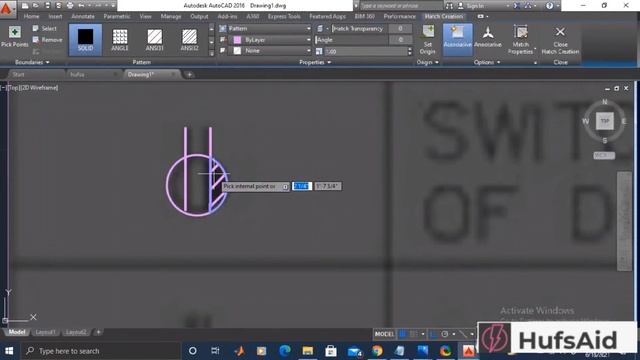Choose the ANGLE hatch pattern
Screen dimensions: 640x360
pos(120,40)
